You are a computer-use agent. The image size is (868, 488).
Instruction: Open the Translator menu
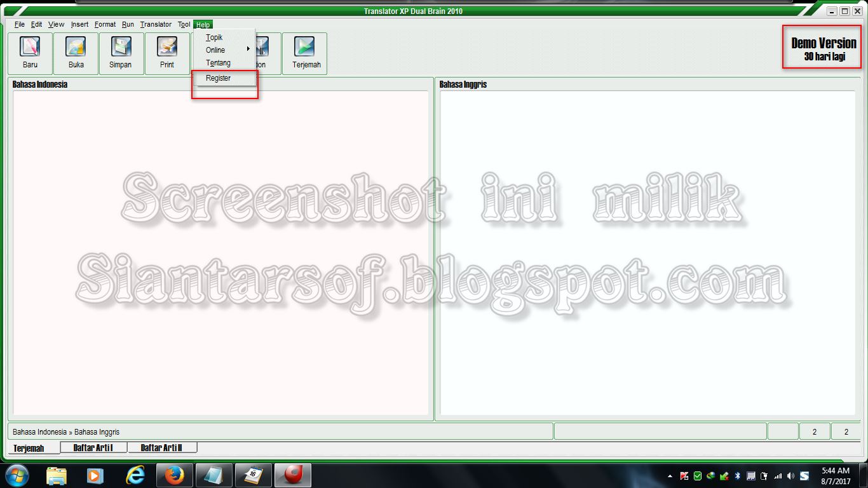(156, 25)
